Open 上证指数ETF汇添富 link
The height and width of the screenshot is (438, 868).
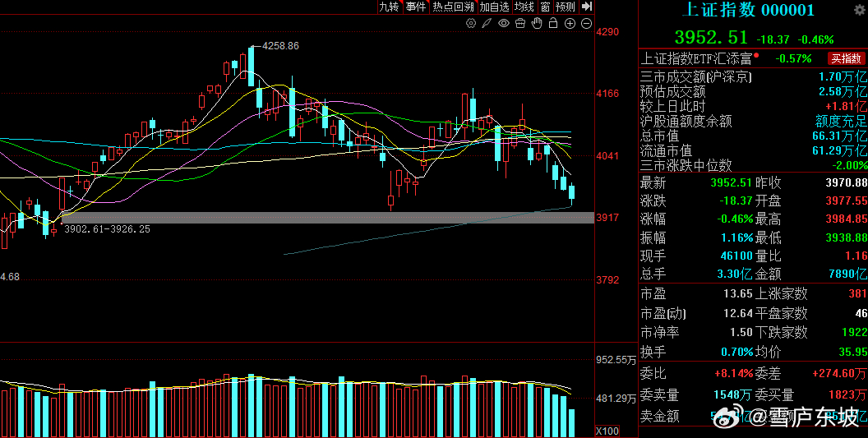[x=696, y=58]
